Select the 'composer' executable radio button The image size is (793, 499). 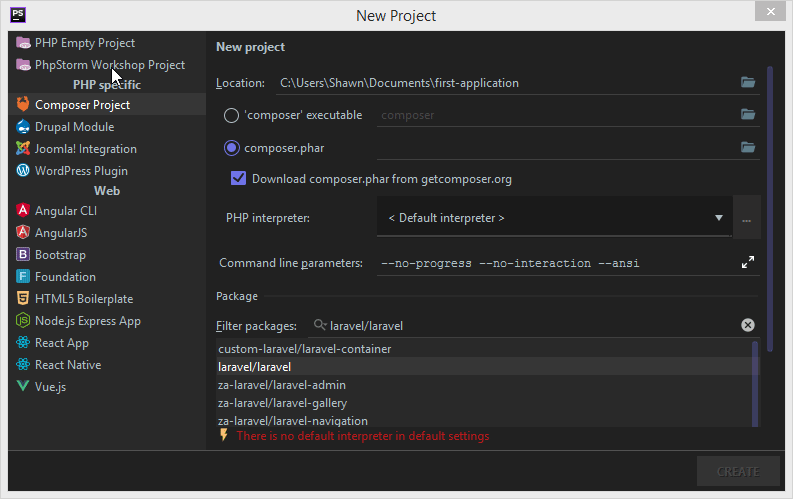[x=231, y=115]
